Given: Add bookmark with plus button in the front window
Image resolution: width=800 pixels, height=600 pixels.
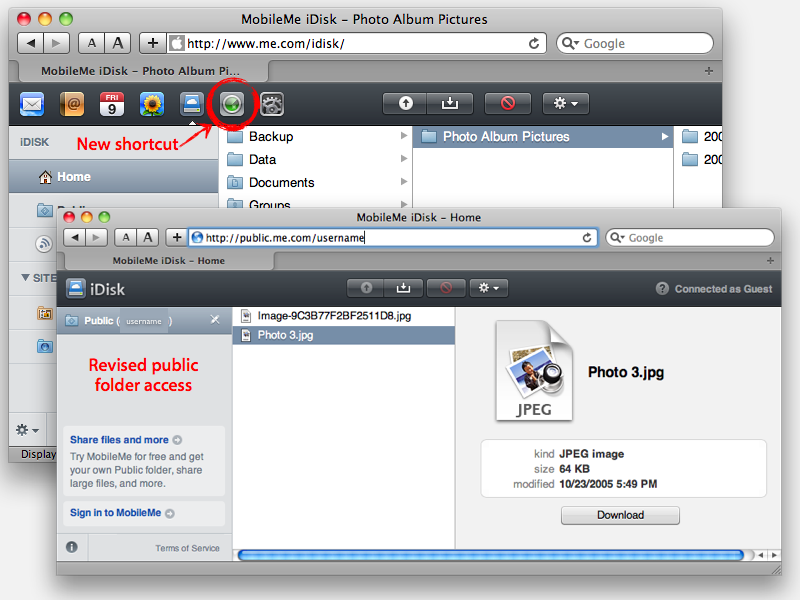Looking at the screenshot, I should point(177,237).
